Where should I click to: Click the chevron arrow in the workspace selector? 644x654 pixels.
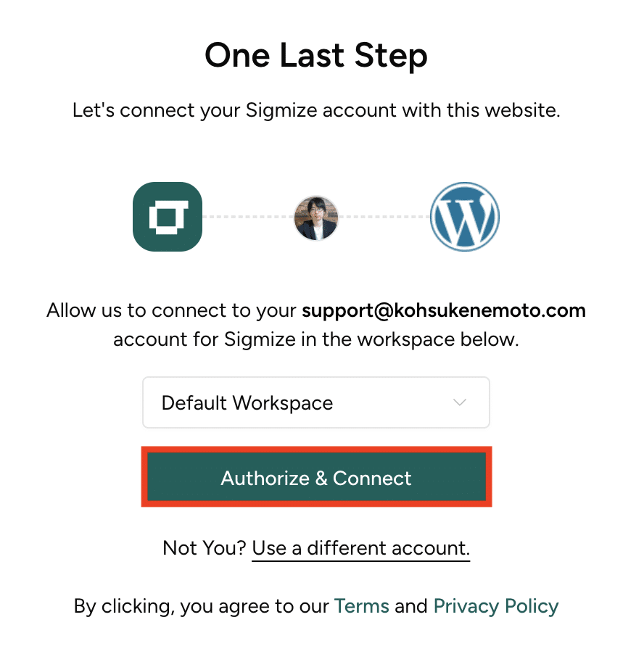[459, 402]
